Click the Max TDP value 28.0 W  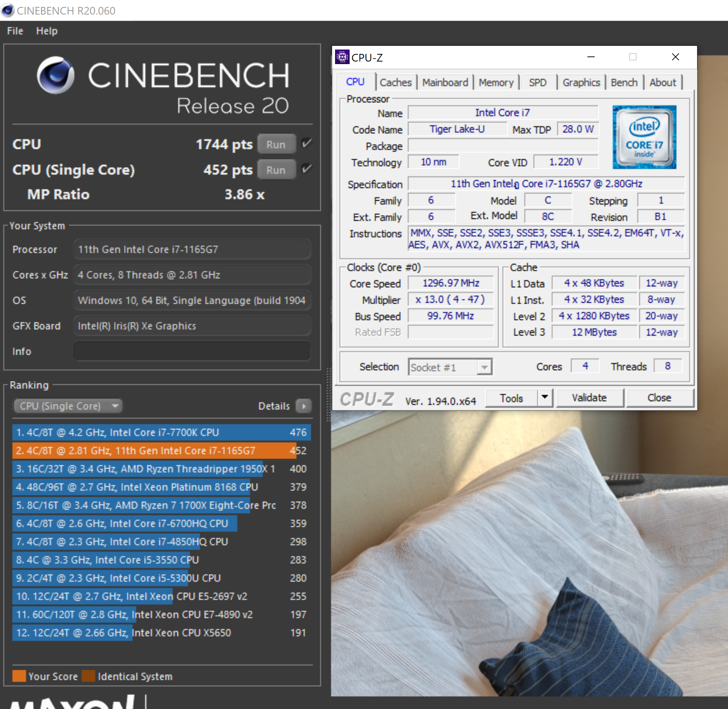click(578, 129)
